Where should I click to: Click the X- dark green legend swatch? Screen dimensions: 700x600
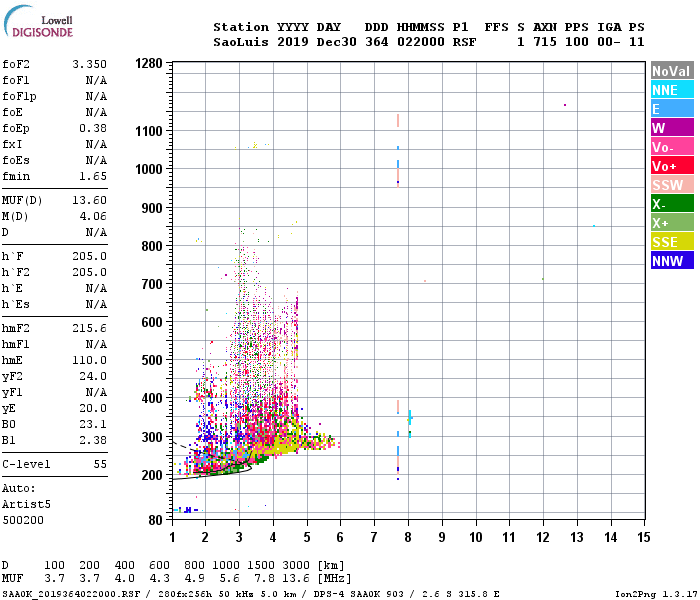(x=672, y=204)
